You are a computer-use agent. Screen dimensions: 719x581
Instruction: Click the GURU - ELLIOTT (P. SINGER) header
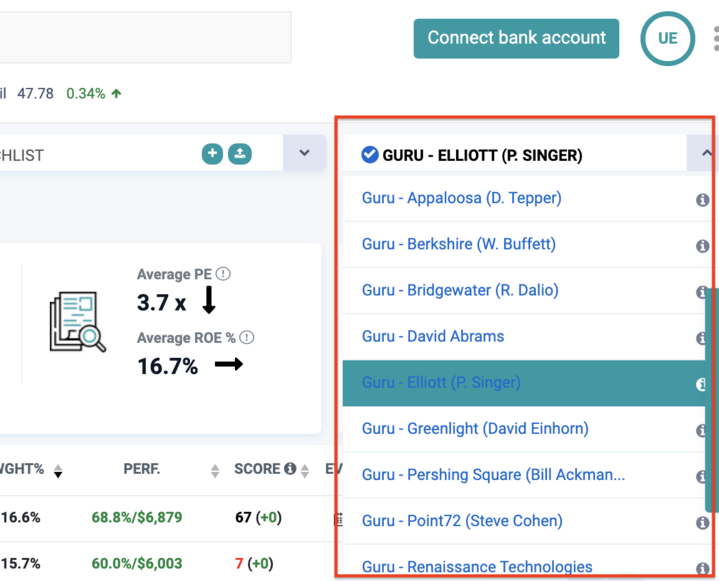pyautogui.click(x=482, y=155)
